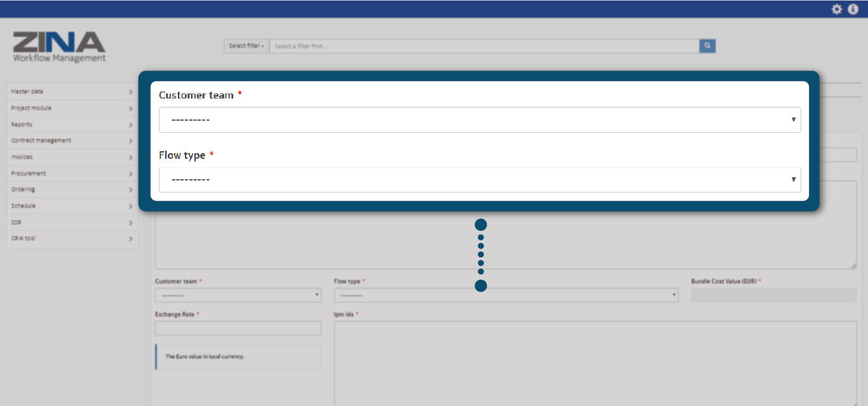868x406 pixels.
Task: Click inside the Ipm ids text area
Action: (595, 362)
